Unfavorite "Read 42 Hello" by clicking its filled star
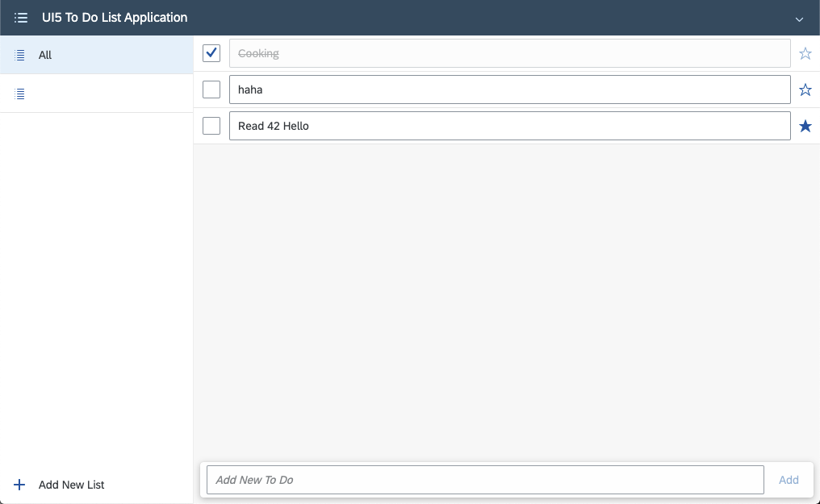Viewport: 820px width, 504px height. (x=805, y=126)
